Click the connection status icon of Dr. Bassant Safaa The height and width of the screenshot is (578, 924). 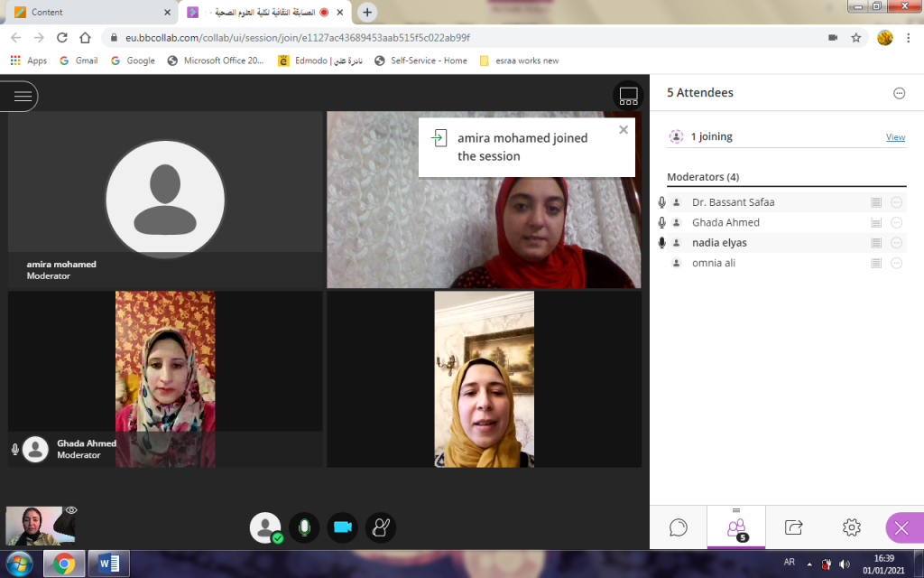coord(876,202)
